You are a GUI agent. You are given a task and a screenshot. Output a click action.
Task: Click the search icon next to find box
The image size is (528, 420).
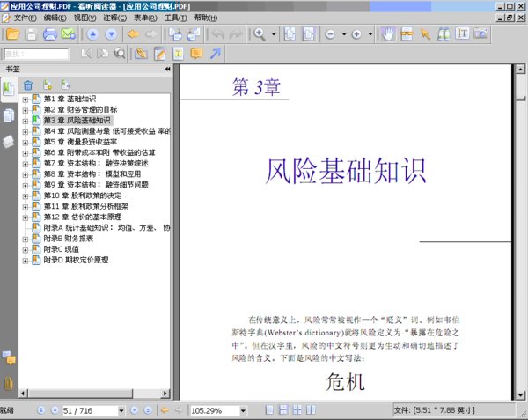119,54
